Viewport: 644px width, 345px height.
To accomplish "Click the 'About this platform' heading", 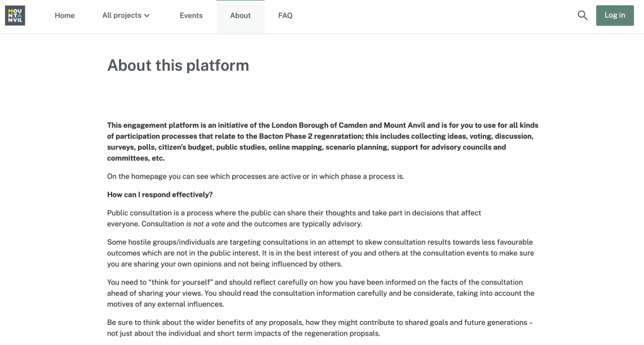I will point(178,65).
